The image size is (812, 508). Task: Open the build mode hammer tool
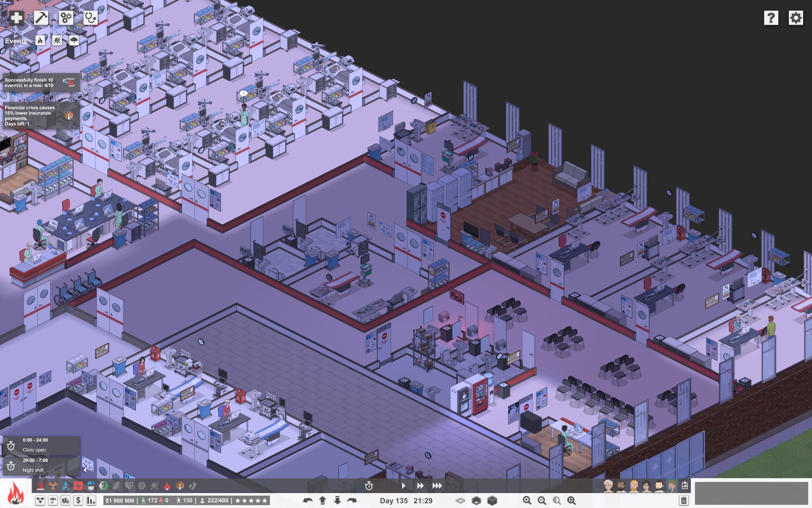point(41,17)
